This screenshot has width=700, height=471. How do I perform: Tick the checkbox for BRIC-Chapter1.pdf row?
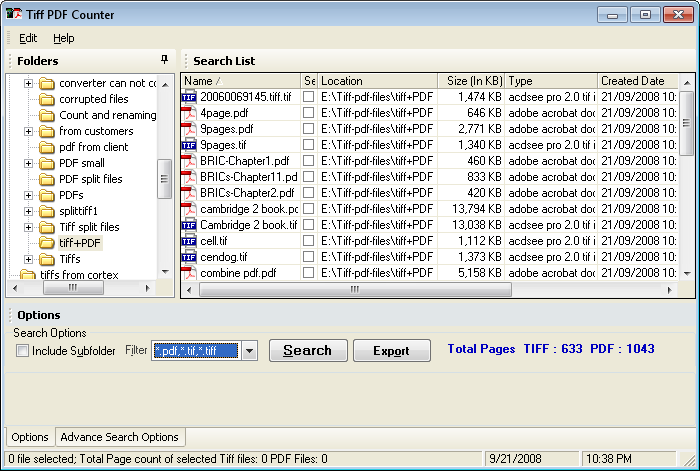pos(309,161)
